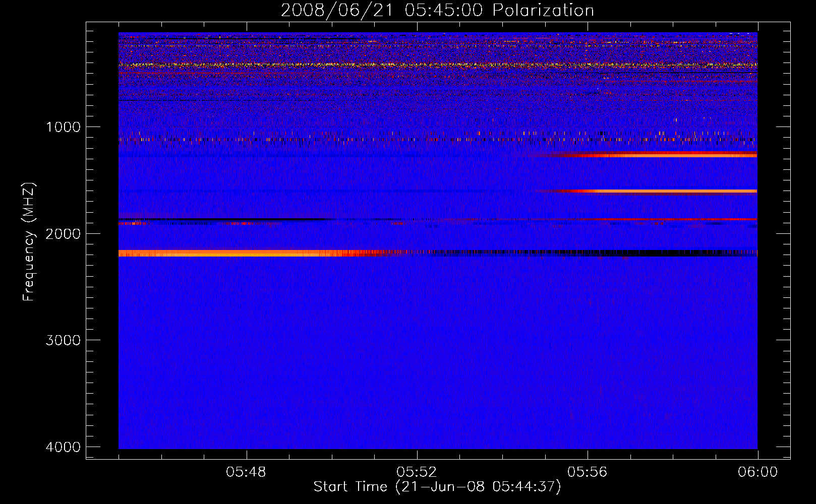
Task: Click the 3000 frequency tick label
Action: [63, 340]
